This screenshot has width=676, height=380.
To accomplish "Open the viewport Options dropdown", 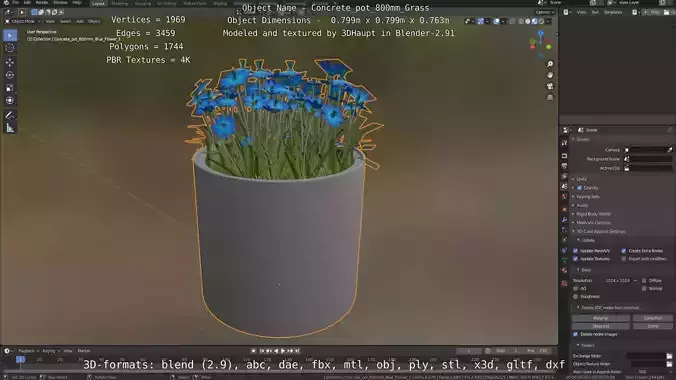I will (545, 13).
